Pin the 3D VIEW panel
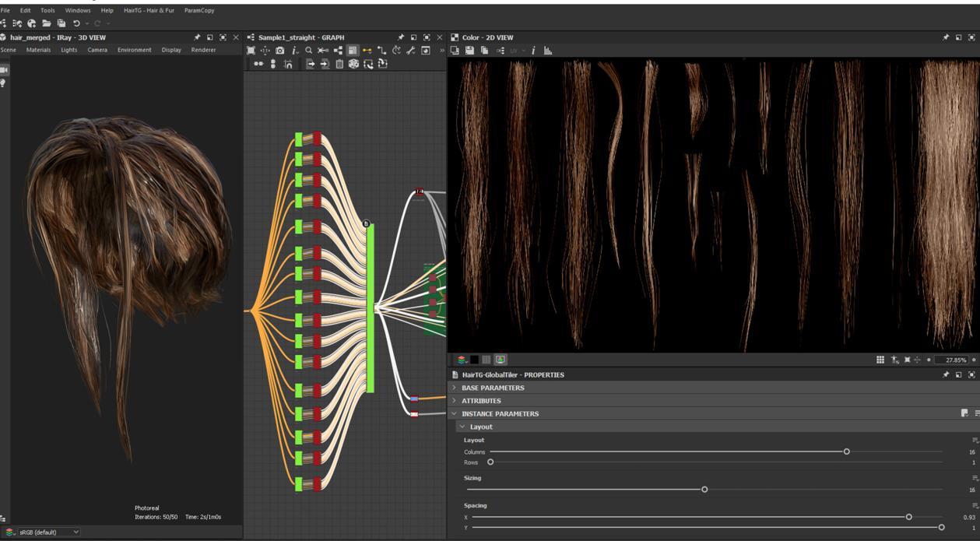 pyautogui.click(x=197, y=37)
